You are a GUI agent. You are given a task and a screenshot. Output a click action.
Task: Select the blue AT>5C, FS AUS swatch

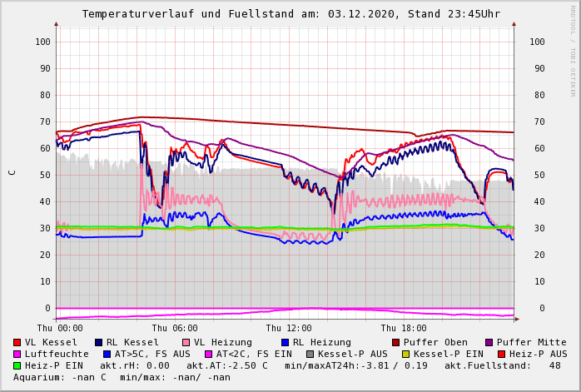[107, 355]
